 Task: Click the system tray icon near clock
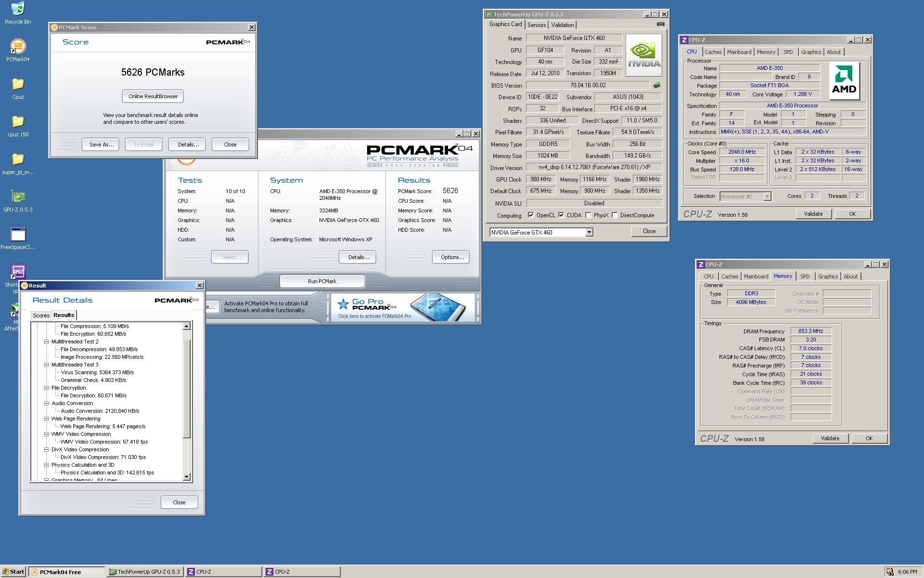pos(889,572)
